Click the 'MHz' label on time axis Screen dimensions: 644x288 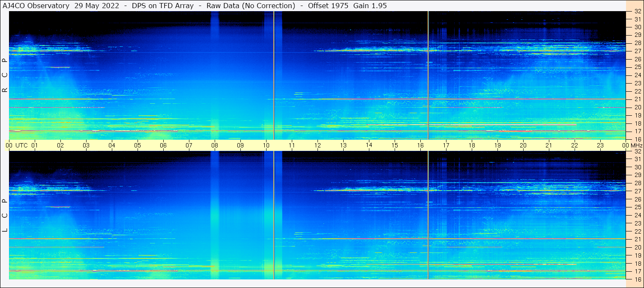(637, 145)
